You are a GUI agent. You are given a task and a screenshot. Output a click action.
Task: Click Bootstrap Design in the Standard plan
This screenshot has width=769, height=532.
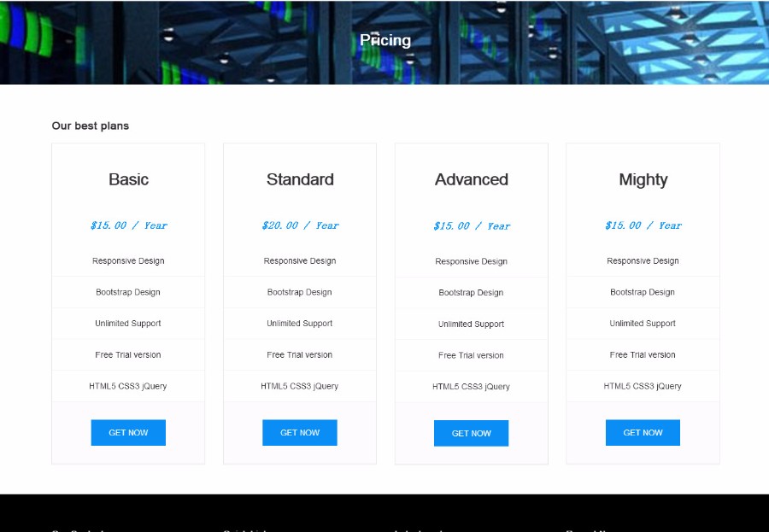point(300,292)
